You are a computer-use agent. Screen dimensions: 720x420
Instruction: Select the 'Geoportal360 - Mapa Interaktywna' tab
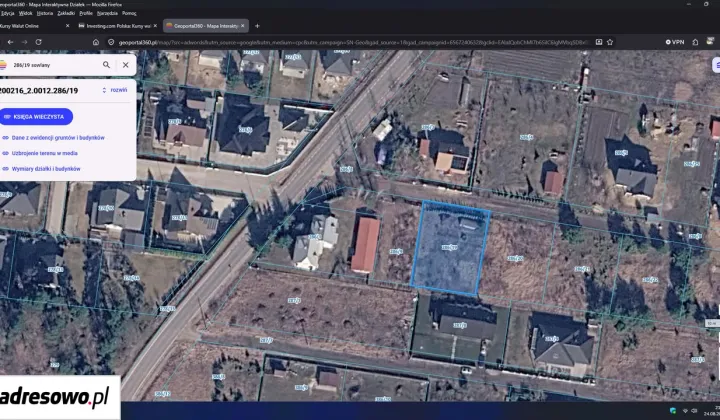[x=206, y=26]
